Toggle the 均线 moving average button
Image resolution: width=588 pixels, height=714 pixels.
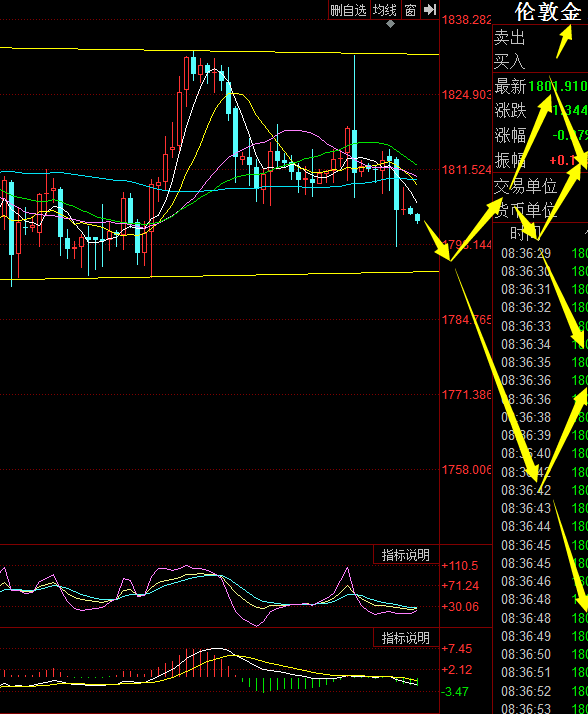(x=385, y=10)
